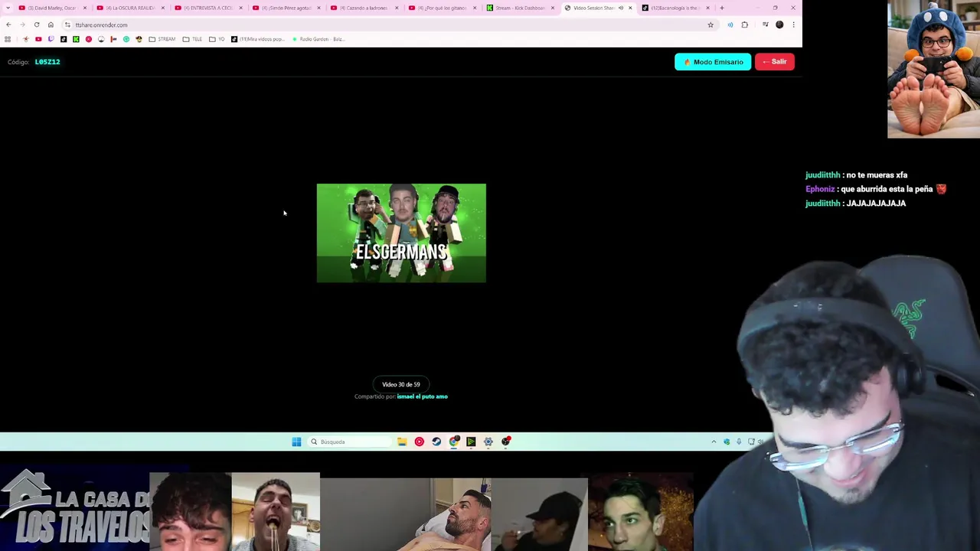
Task: Open the apps grid bookmark shortcut
Action: [8, 39]
